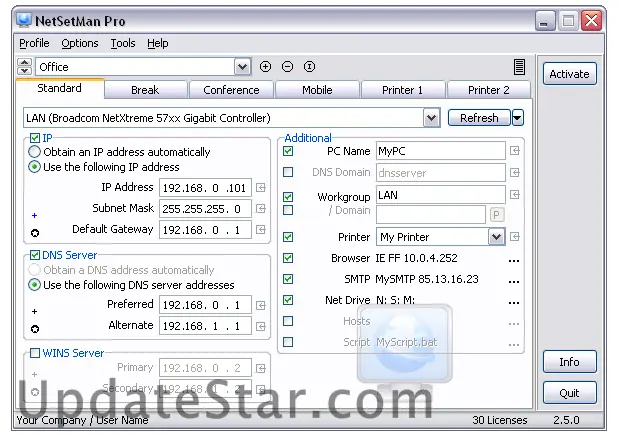This screenshot has width=620, height=444.
Task: Get current DNS Domain value
Action: click(514, 172)
